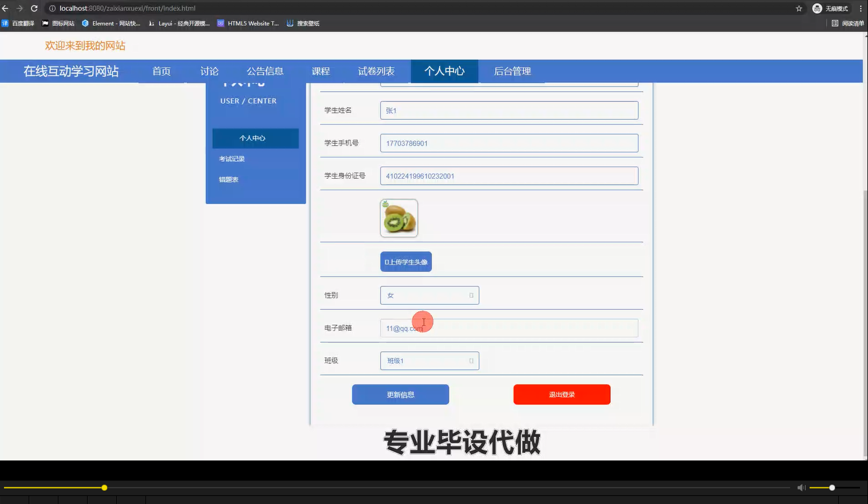The width and height of the screenshot is (868, 504).
Task: Click the red 退出登录 logout button
Action: 562,394
